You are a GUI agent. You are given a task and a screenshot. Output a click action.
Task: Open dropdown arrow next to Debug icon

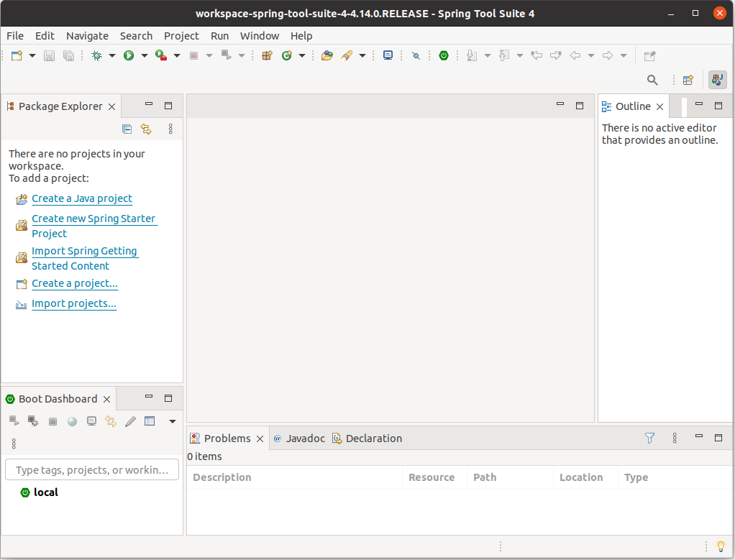112,56
